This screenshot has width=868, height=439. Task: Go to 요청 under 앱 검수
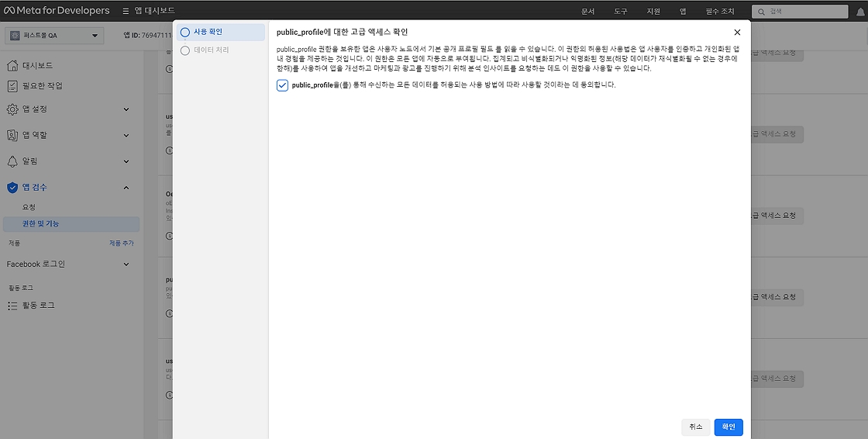(29, 207)
